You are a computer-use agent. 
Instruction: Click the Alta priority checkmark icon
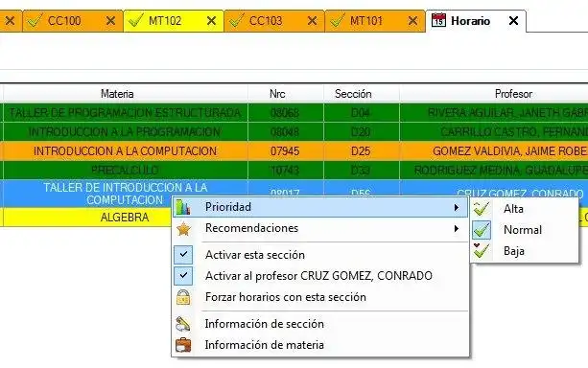(x=482, y=209)
